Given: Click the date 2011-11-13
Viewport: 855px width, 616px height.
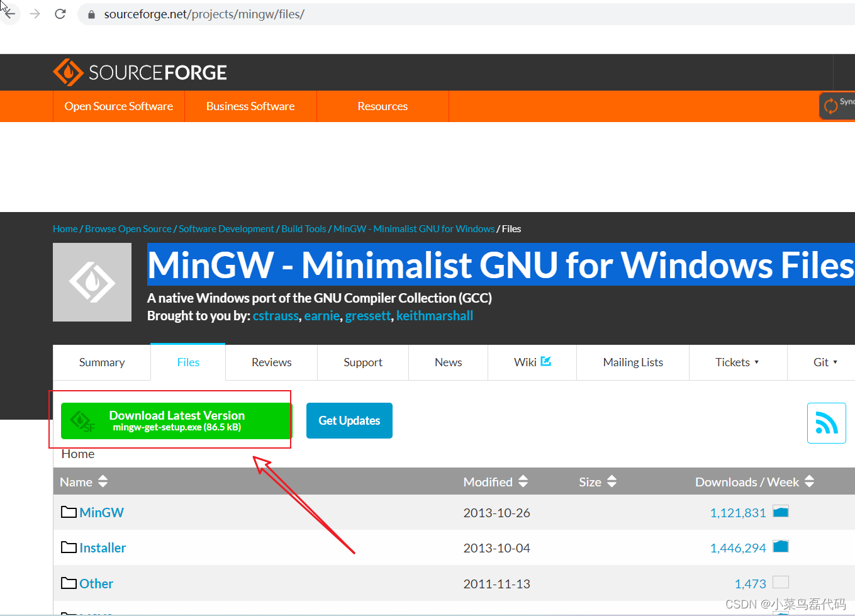Looking at the screenshot, I should (x=497, y=584).
